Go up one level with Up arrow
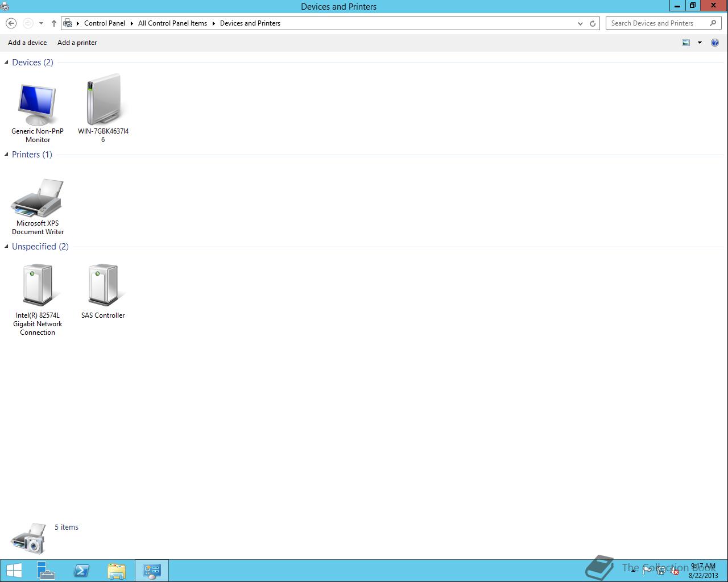 (x=54, y=23)
